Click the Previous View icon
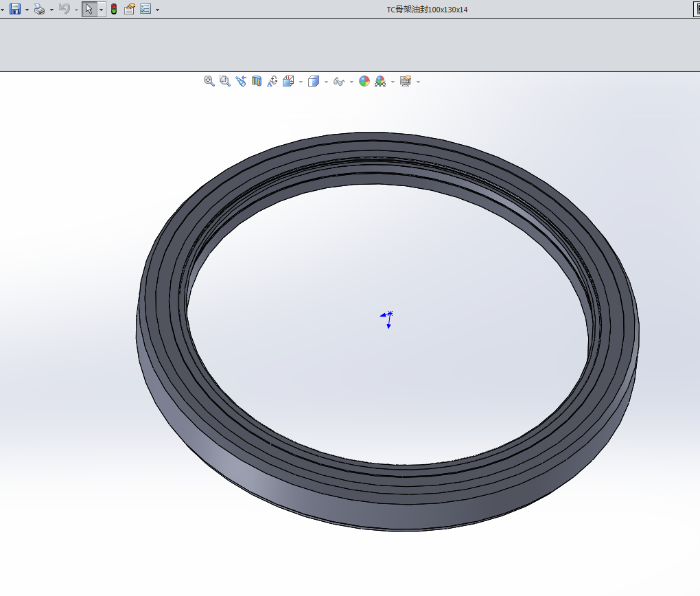The width and height of the screenshot is (700, 596). pos(241,81)
